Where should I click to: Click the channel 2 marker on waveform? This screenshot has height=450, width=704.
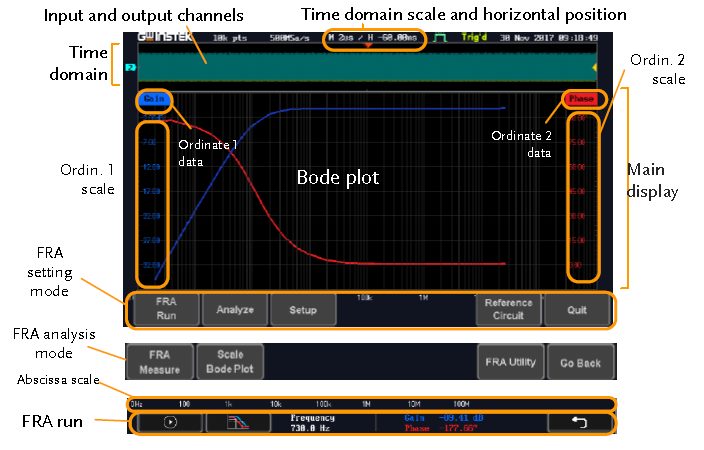point(130,69)
